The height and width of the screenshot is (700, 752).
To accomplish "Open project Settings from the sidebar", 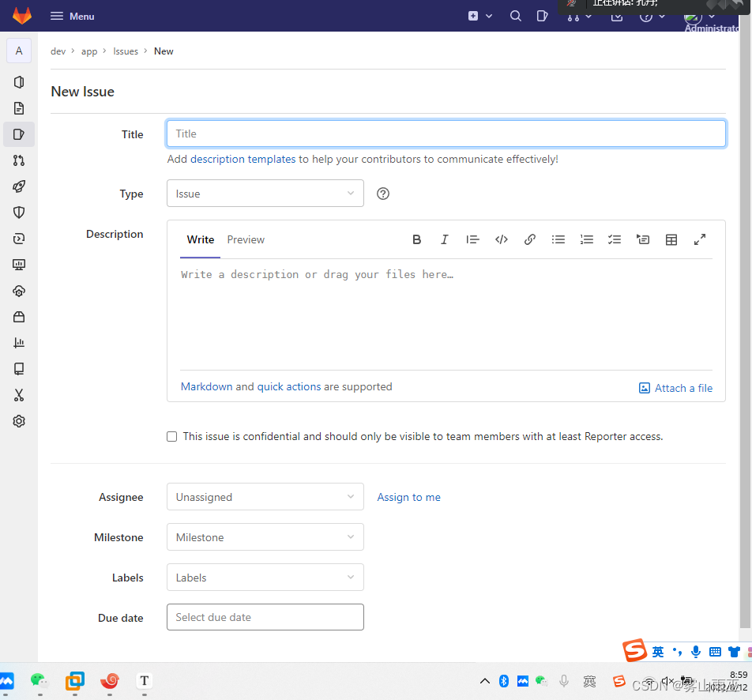I will coord(18,421).
